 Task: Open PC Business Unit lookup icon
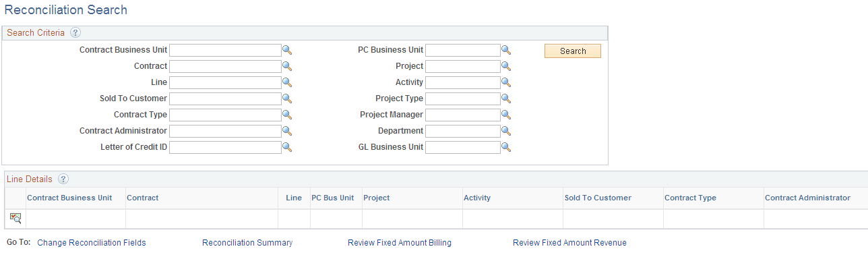tap(506, 50)
